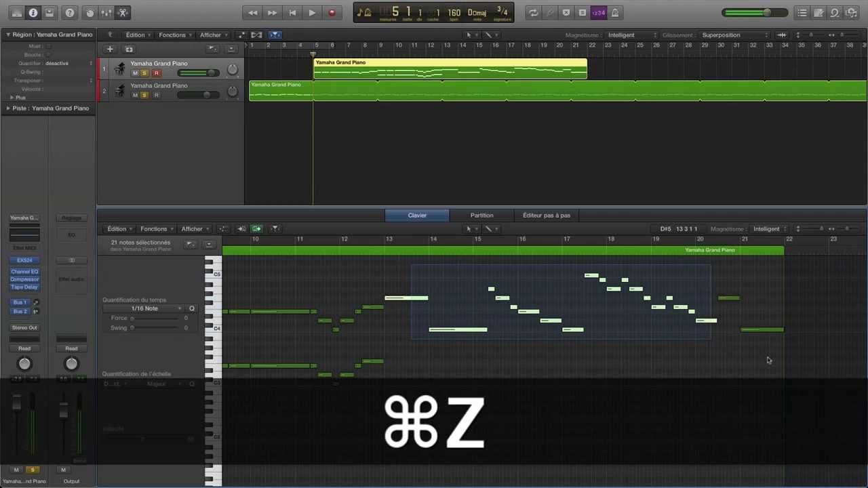
Task: Toggle the Replace mode icon
Action: click(566, 13)
